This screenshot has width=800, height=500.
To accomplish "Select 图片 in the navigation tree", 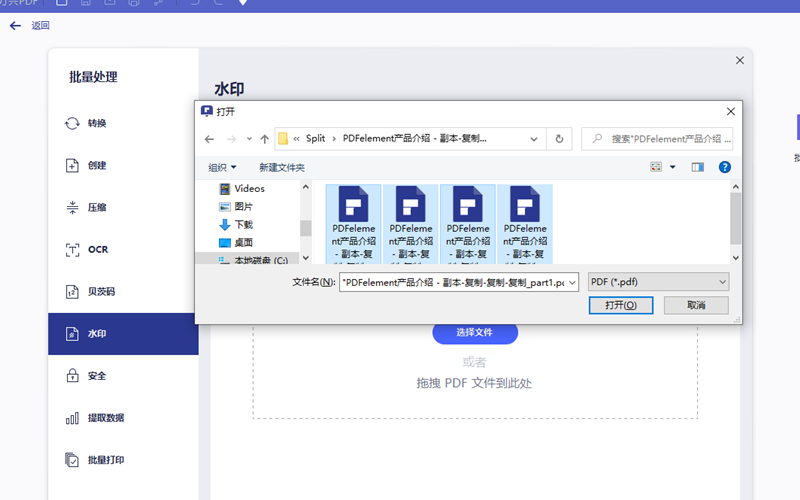I will click(243, 207).
